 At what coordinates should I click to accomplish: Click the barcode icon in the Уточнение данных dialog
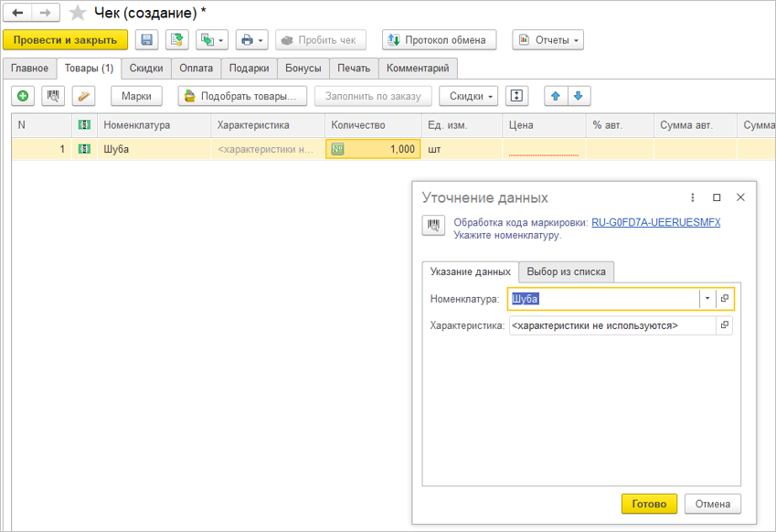433,226
